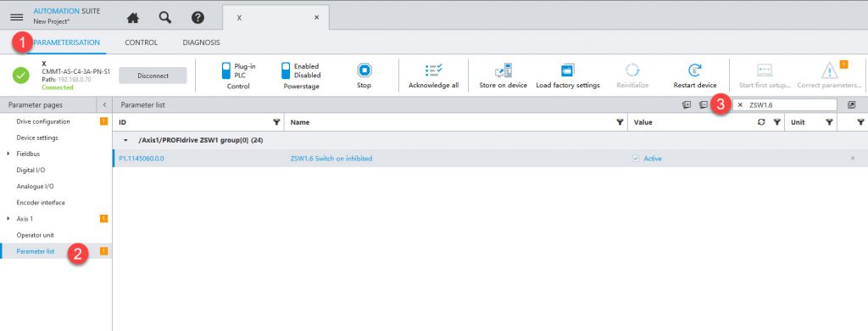Sort by the Name column header
This screenshot has width=868, height=331.
pos(300,122)
